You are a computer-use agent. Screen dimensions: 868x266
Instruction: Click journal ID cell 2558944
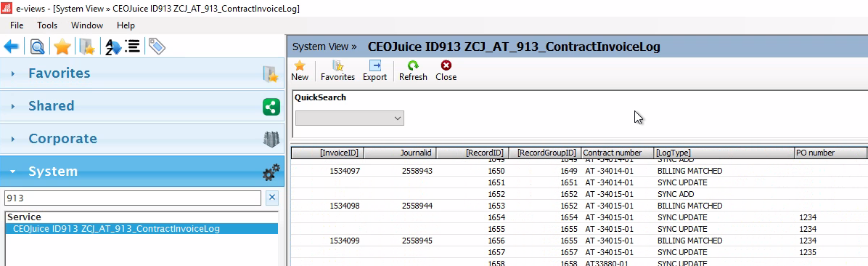click(x=417, y=206)
